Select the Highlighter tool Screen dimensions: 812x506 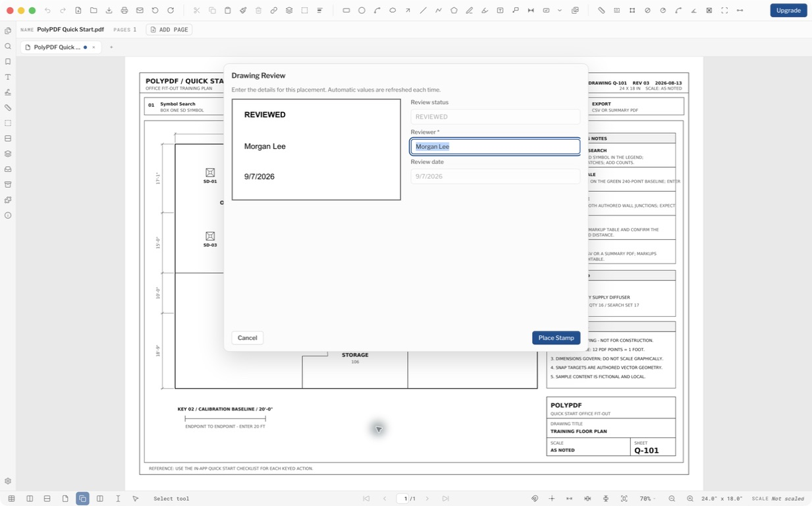485,11
